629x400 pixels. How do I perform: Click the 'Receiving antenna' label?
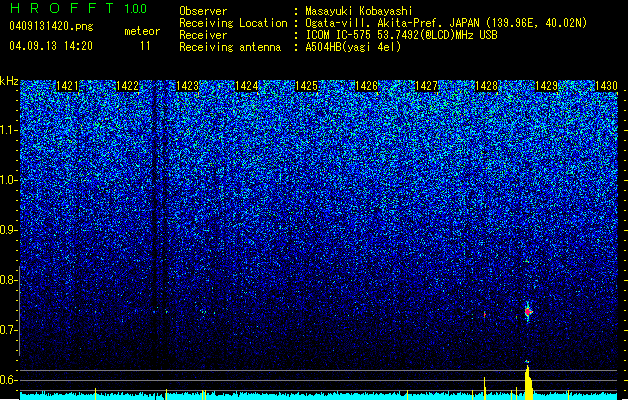click(230, 47)
